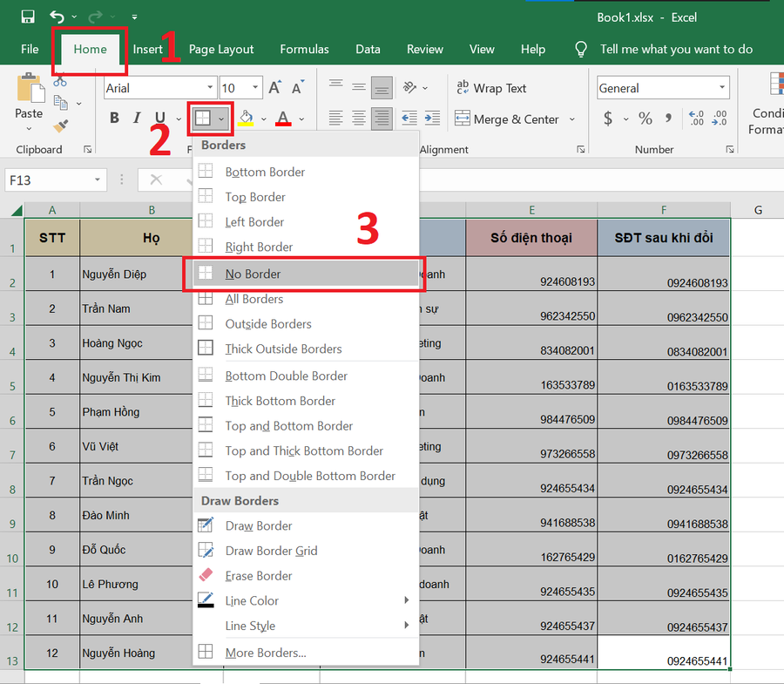Open the Font Color dropdown arrow
This screenshot has width=784, height=684.
(x=301, y=119)
